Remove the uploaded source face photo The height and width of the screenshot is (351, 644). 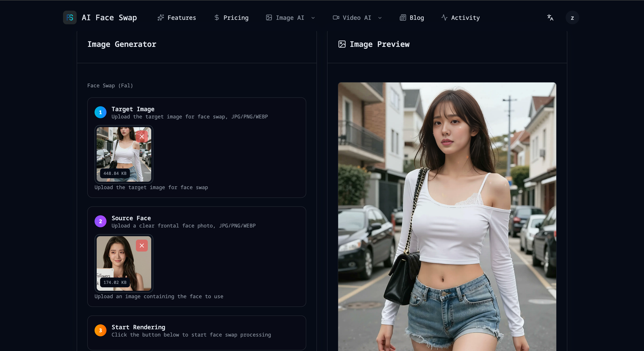[x=142, y=246]
